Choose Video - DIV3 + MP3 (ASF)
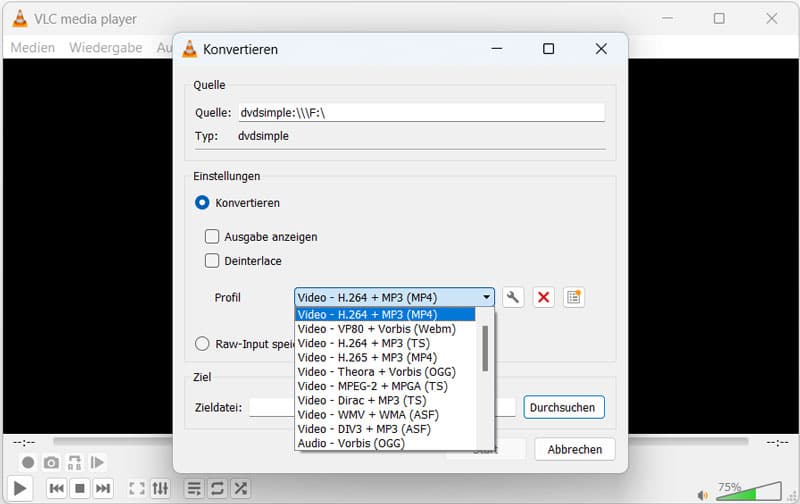The image size is (800, 504). tap(385, 429)
